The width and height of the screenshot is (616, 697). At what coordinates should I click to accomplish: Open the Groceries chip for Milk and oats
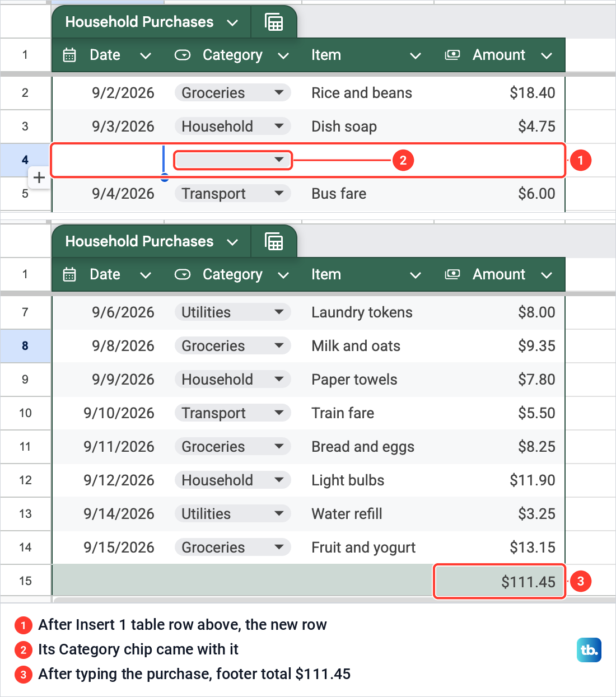232,346
